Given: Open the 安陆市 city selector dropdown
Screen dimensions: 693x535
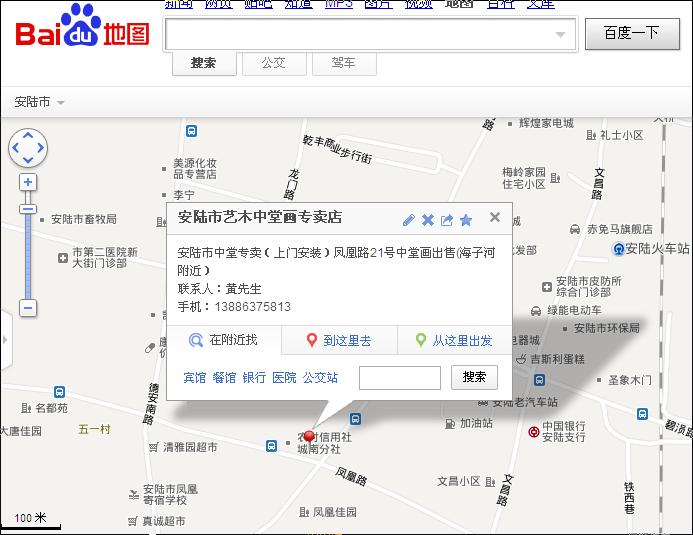Looking at the screenshot, I should (39, 102).
